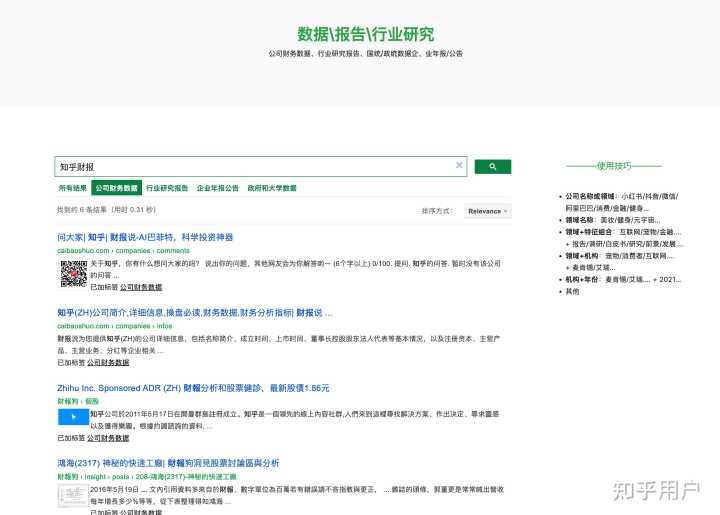This screenshot has width=720, height=515.
Task: Switch to the 企业年报公告 tab
Action: point(218,188)
